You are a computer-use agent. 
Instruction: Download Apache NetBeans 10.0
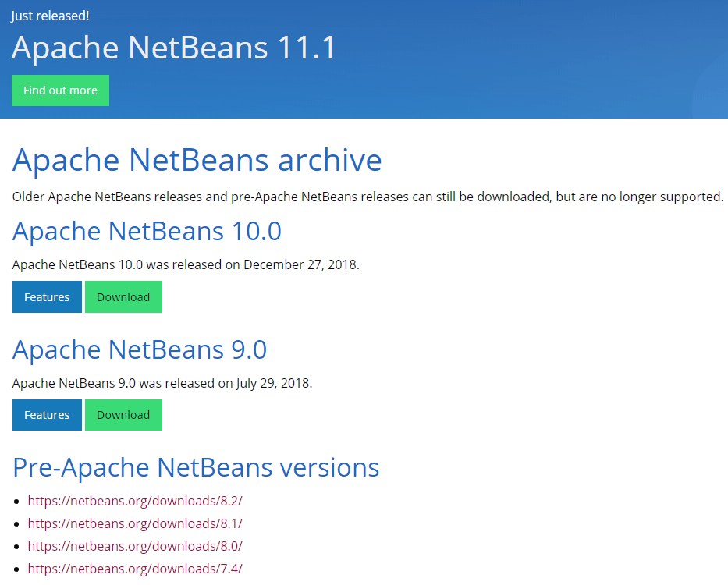coord(123,297)
